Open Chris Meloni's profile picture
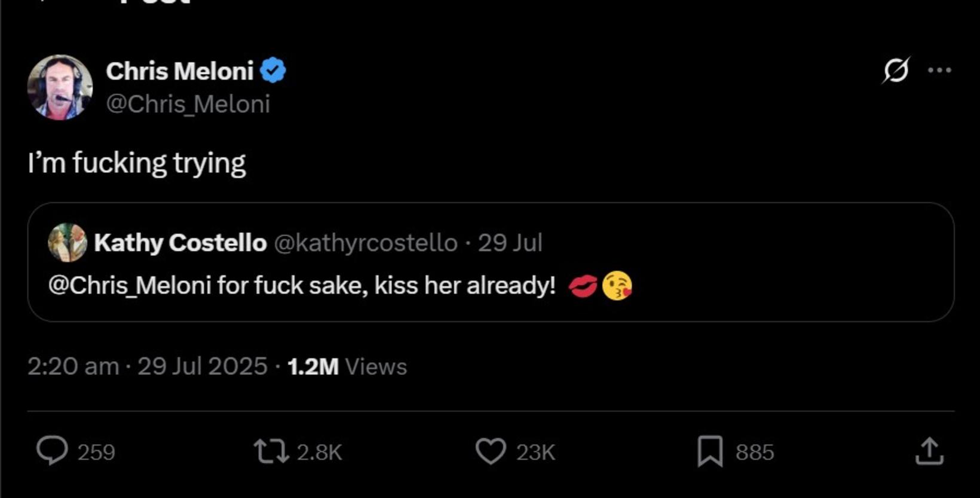Image resolution: width=980 pixels, height=498 pixels. click(x=60, y=87)
